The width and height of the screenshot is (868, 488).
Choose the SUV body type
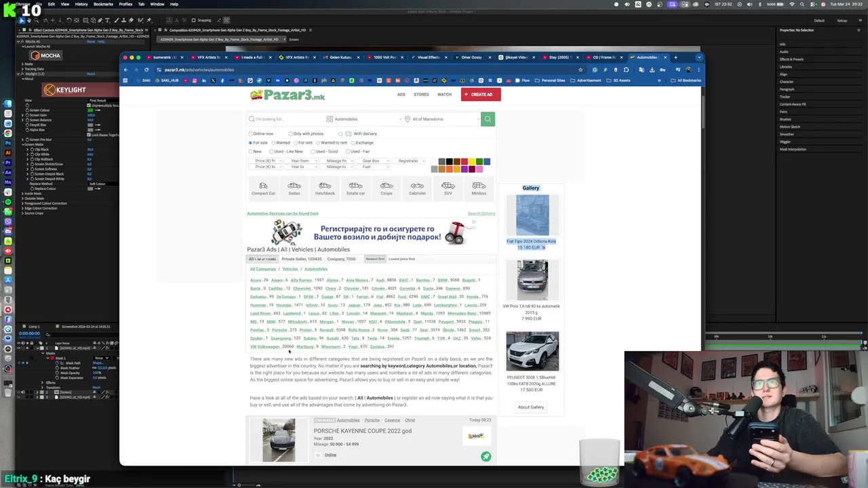click(x=448, y=188)
